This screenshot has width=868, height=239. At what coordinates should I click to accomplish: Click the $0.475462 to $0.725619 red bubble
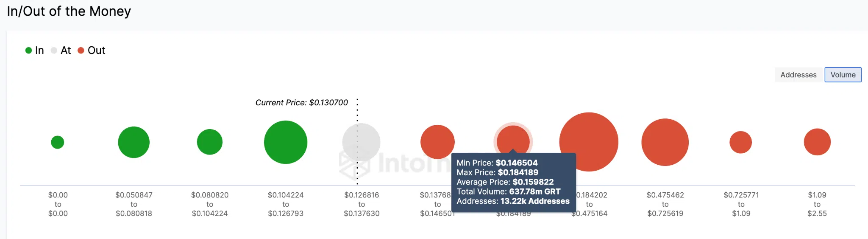point(665,142)
